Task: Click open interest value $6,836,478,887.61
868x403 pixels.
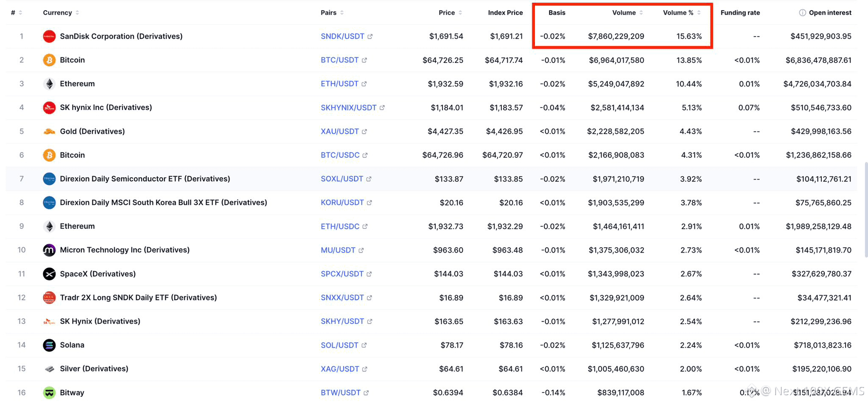Action: [818, 60]
